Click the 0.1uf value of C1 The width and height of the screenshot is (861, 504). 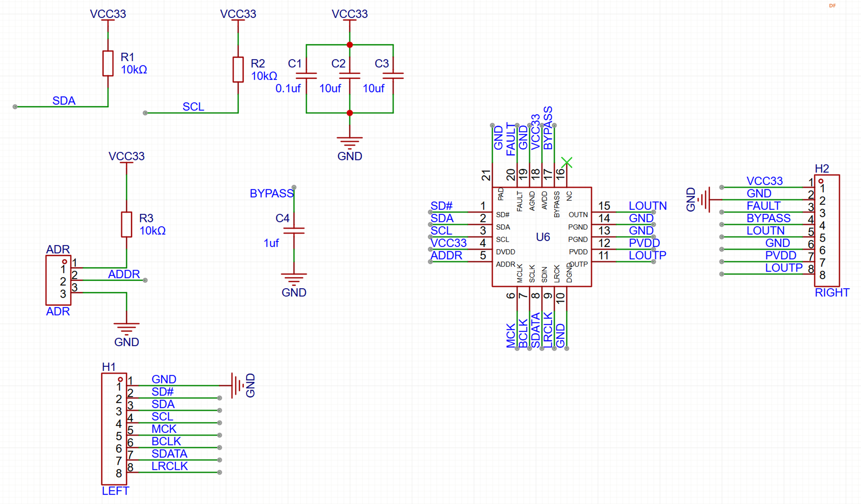288,88
